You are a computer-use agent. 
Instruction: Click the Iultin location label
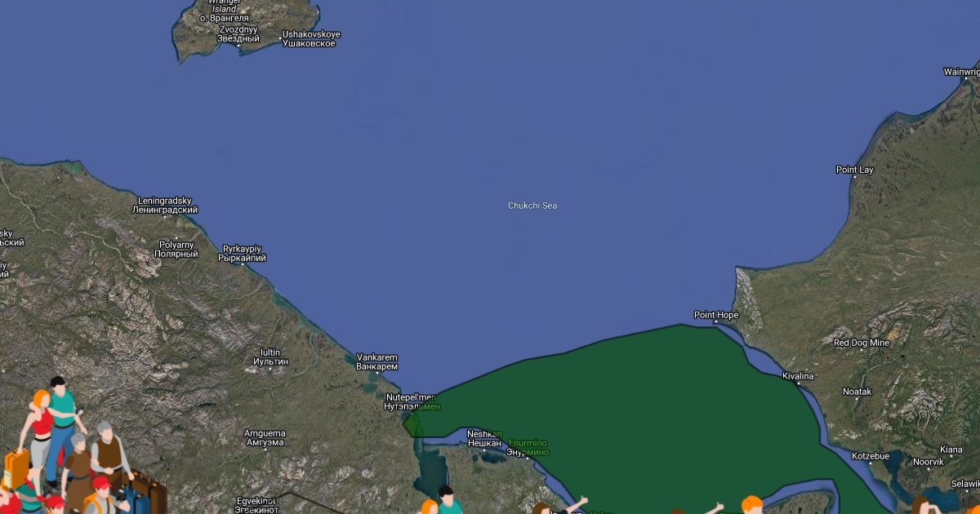270,357
